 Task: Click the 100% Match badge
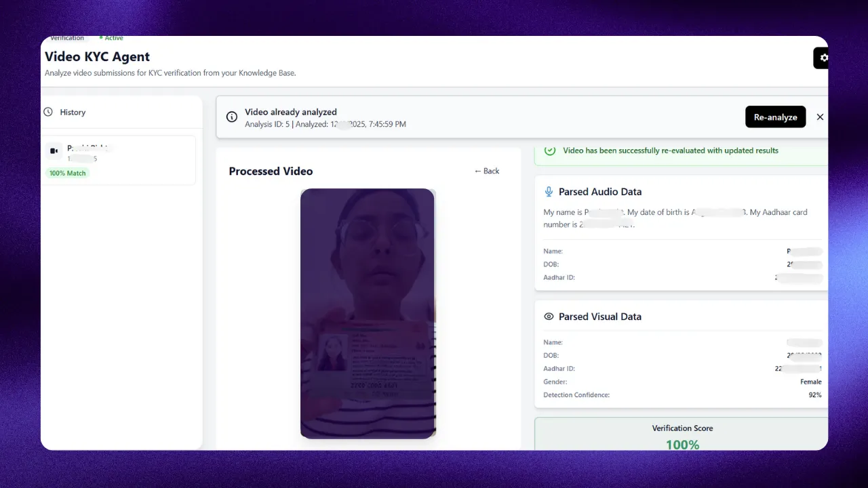tap(67, 173)
